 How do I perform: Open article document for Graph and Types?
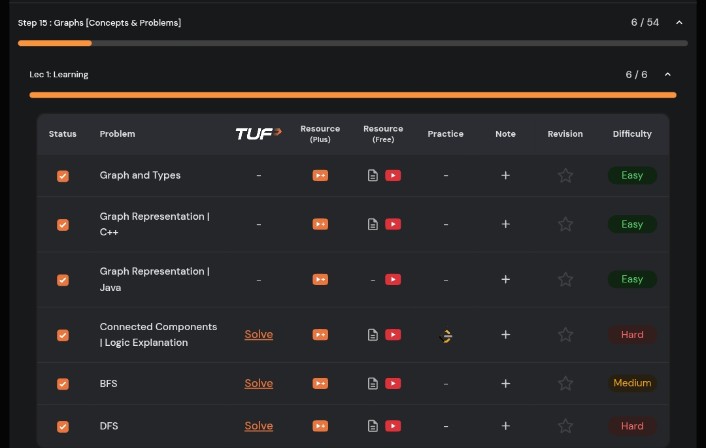coord(372,175)
